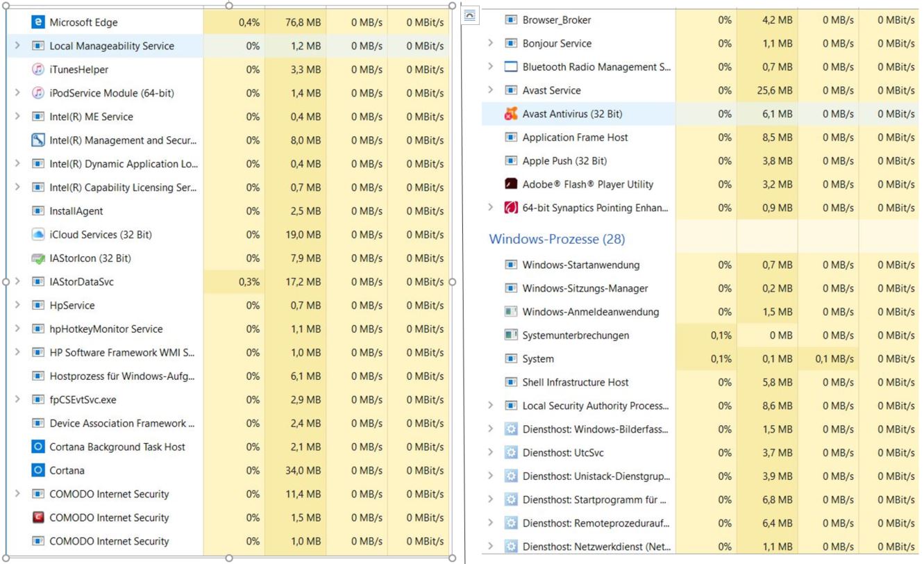Click the Diensthost: Netzwerkdienst gear icon
Screen dimensions: 924x564
point(511,547)
